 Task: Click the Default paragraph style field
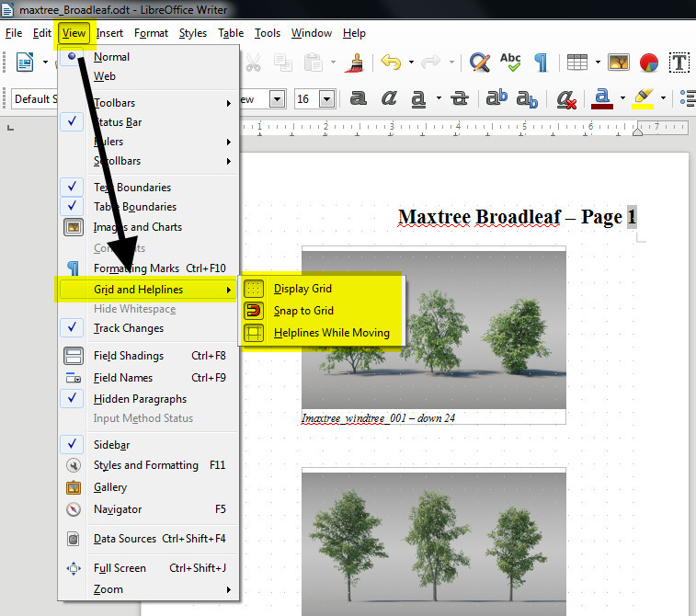34,99
